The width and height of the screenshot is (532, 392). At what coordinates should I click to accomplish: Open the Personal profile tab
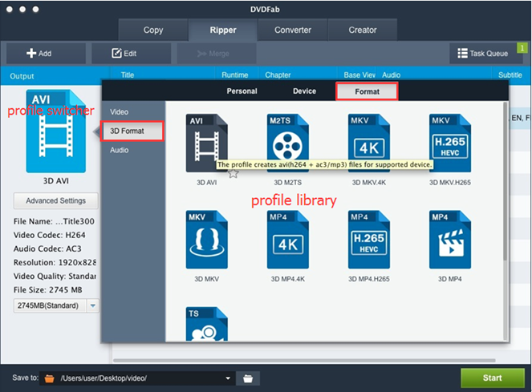click(242, 91)
